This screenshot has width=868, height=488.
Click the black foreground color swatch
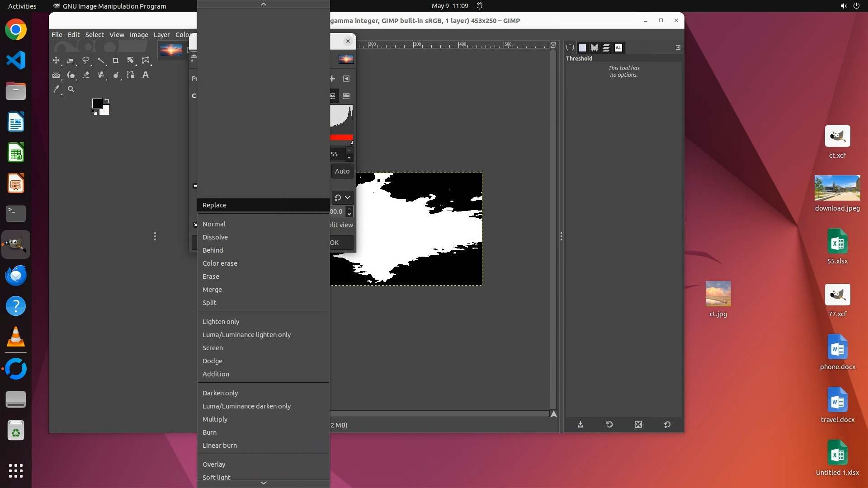tap(96, 103)
